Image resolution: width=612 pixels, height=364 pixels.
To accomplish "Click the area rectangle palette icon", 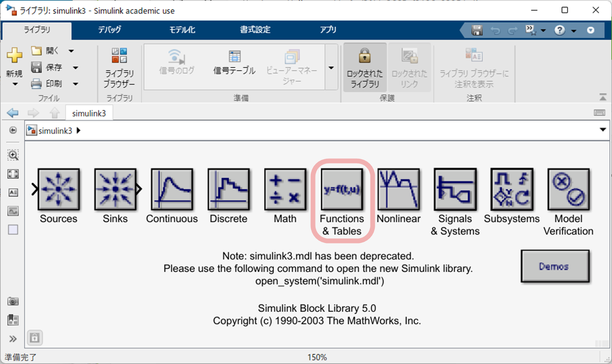I will click(13, 230).
